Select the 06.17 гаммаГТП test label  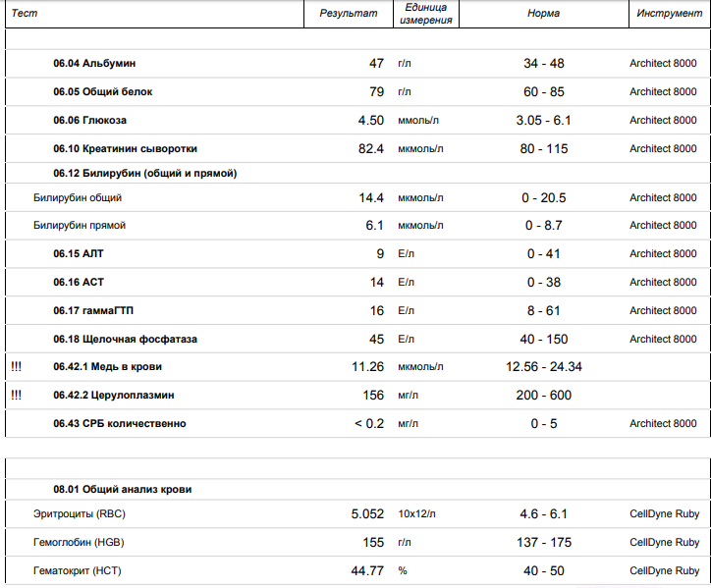coord(93,310)
